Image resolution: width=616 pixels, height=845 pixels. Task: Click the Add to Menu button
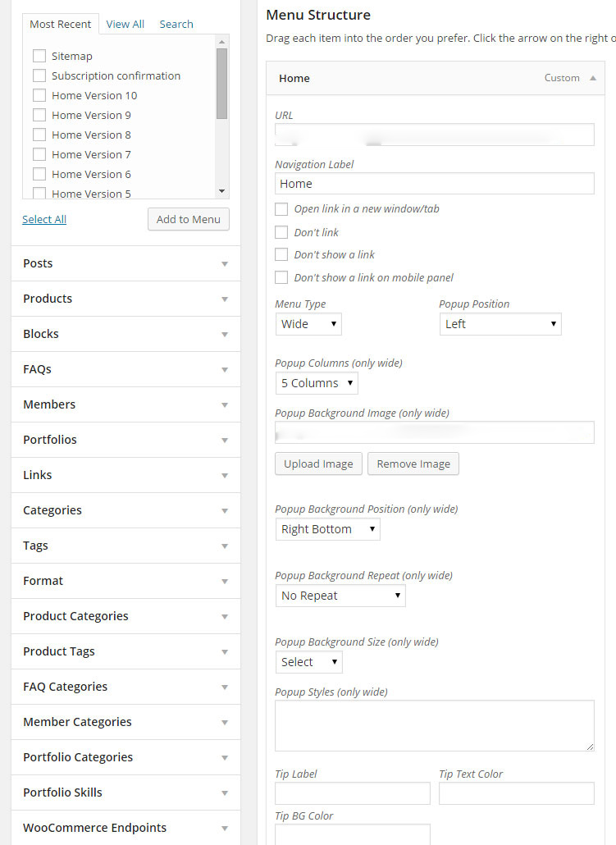[189, 219]
